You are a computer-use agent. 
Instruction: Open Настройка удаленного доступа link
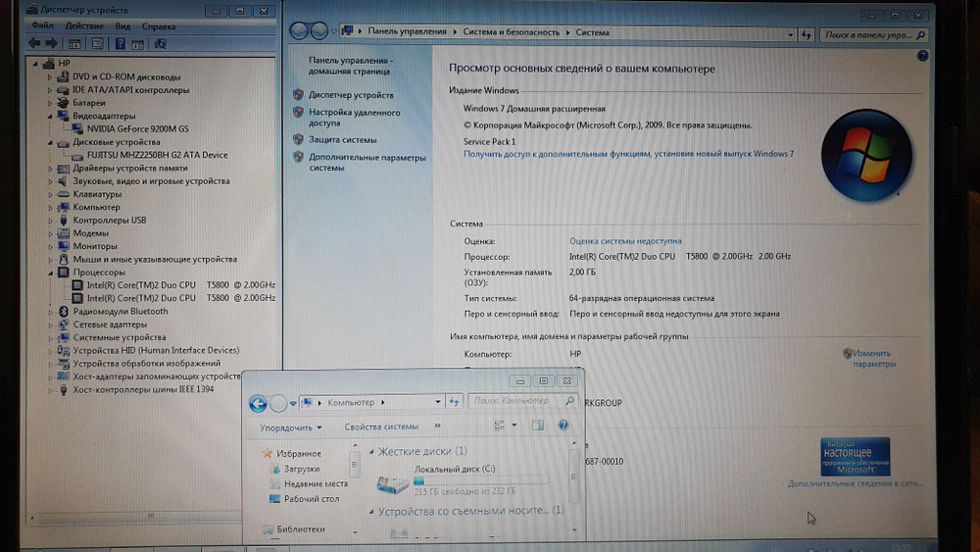355,118
